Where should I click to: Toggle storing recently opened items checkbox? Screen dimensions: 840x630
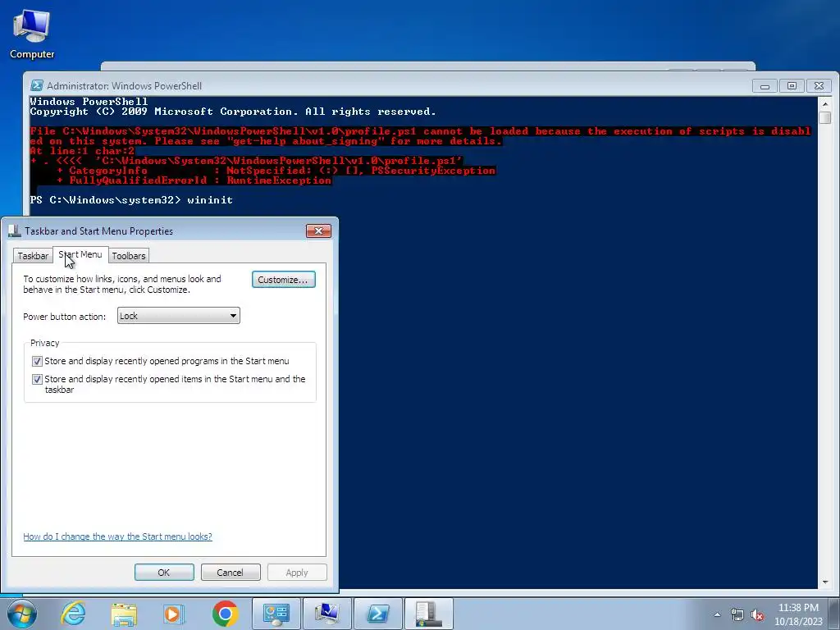[37, 379]
